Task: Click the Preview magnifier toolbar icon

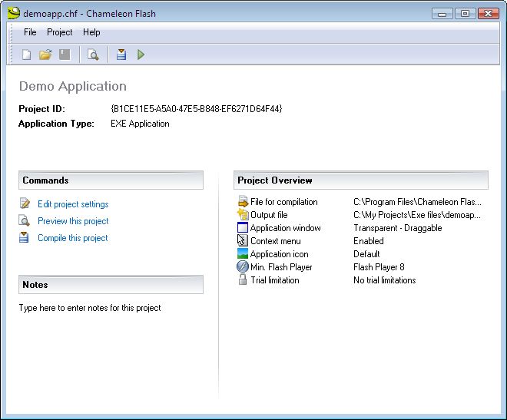Action: pos(93,55)
